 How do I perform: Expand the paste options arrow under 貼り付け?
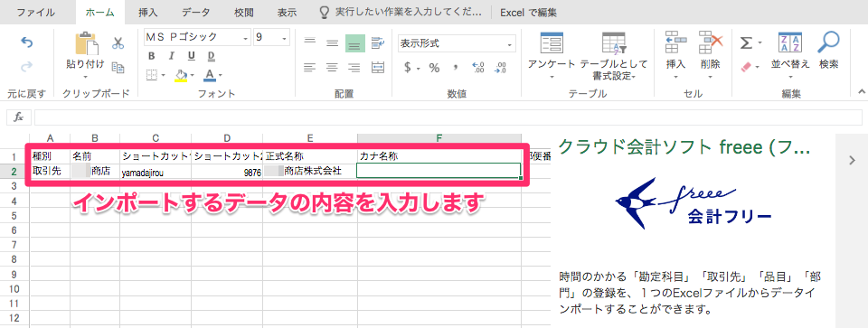click(x=86, y=77)
